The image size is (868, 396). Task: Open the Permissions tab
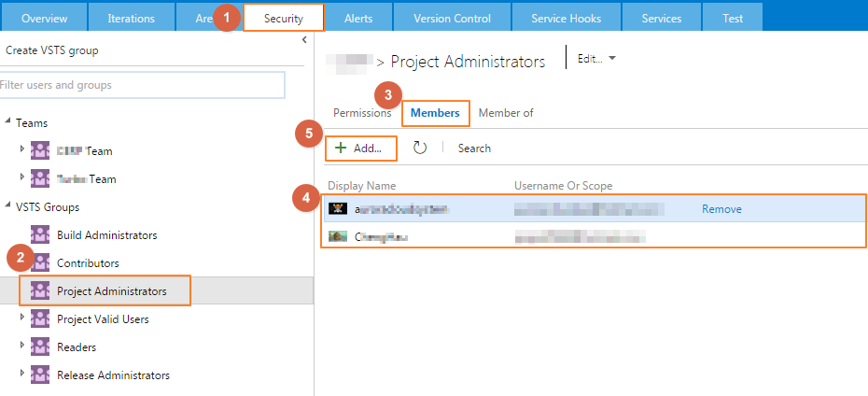click(x=362, y=113)
